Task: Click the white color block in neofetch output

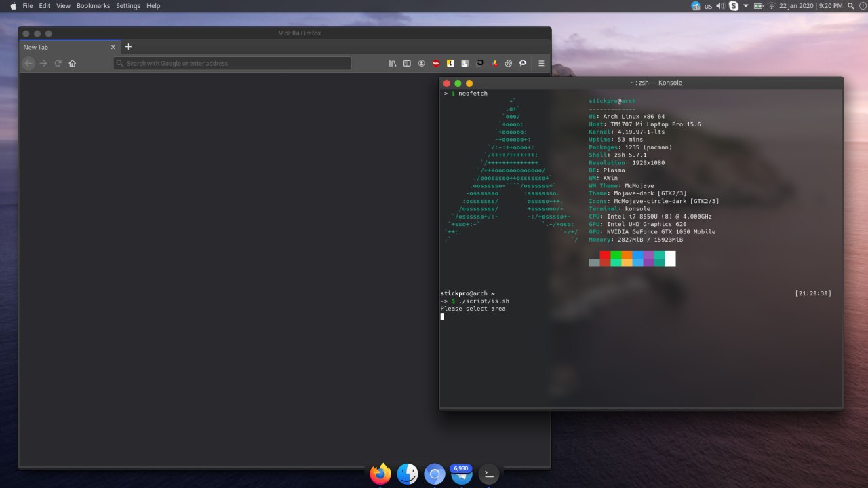Action: pos(670,259)
